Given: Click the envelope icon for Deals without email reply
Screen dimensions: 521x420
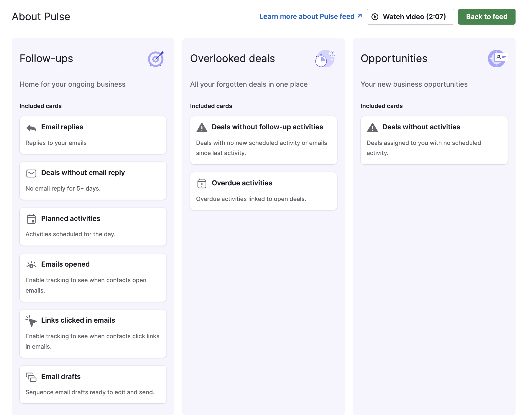Looking at the screenshot, I should pos(31,173).
